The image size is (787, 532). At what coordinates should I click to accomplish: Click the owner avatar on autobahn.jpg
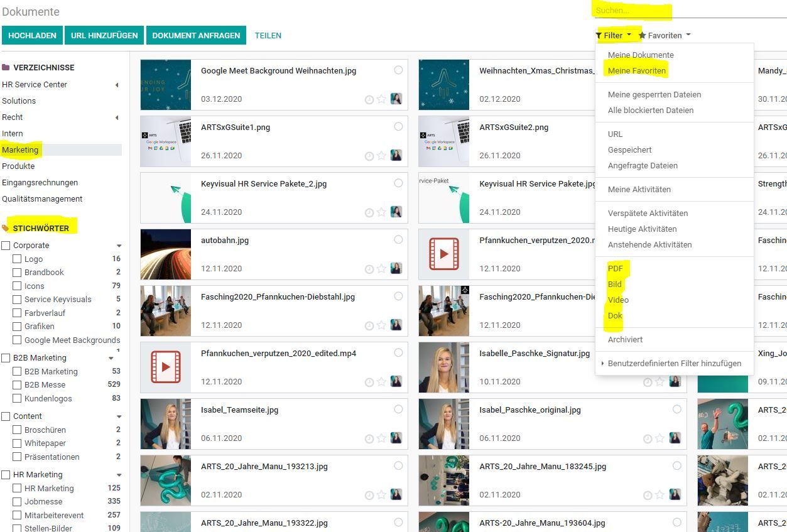(x=396, y=268)
